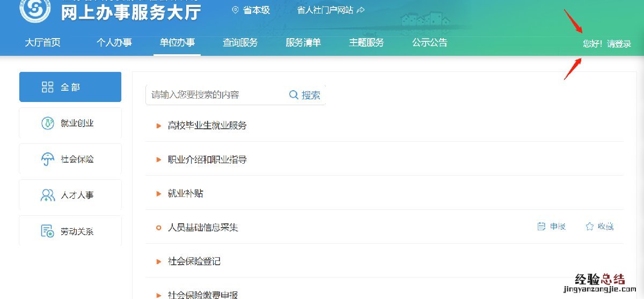Image resolution: width=644 pixels, height=299 pixels.
Task: Click 收藏 for 人员基础信息采集
Action: [x=606, y=227]
